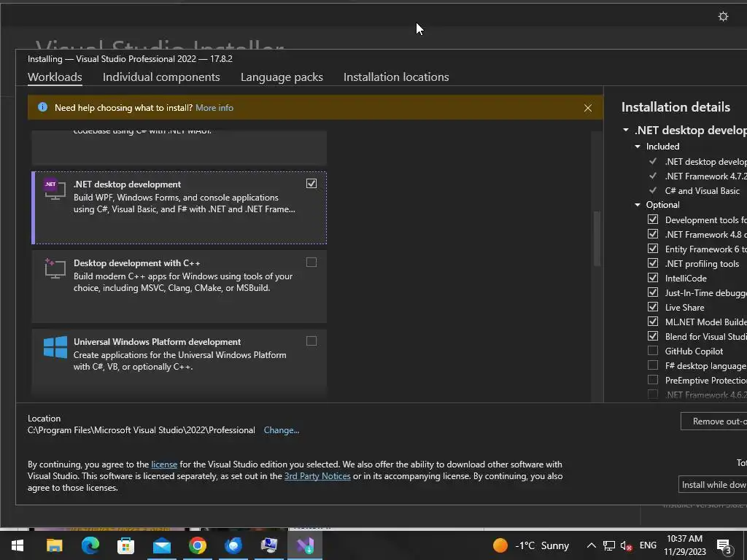Launch Google Chrome from the taskbar
The height and width of the screenshot is (560, 747).
197,545
